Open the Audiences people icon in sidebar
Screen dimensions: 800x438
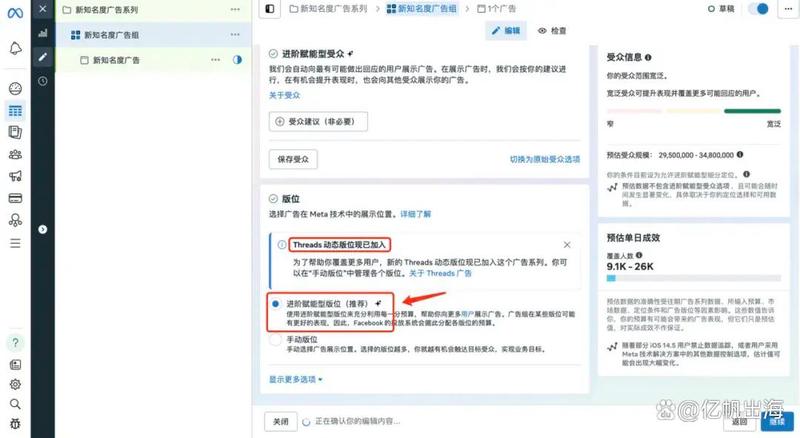[x=15, y=153]
